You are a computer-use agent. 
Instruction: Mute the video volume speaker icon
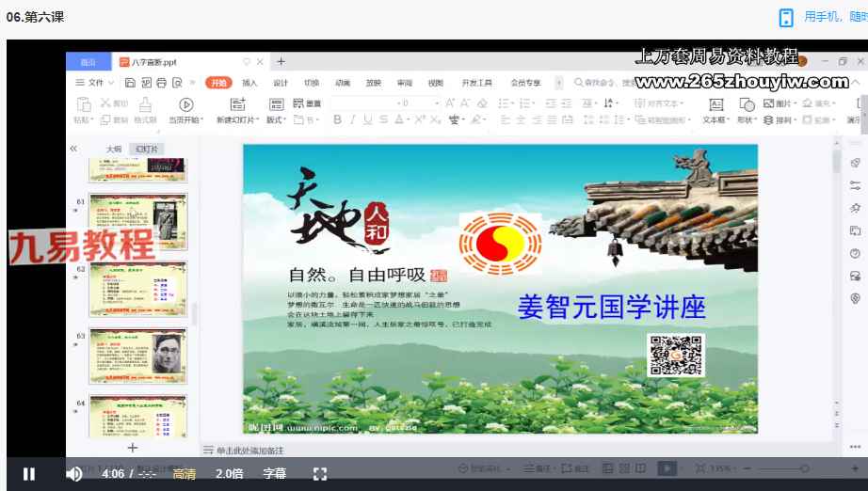tap(73, 474)
